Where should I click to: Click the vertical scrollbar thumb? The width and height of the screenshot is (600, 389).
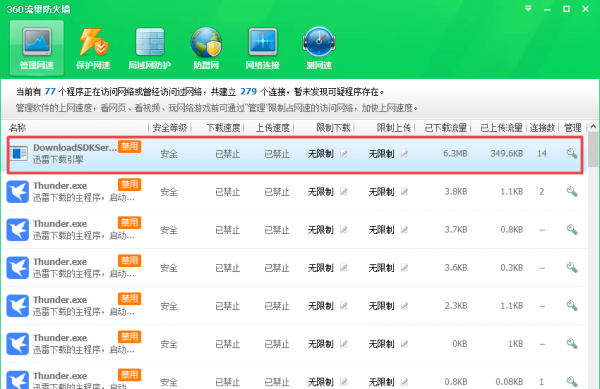593,150
